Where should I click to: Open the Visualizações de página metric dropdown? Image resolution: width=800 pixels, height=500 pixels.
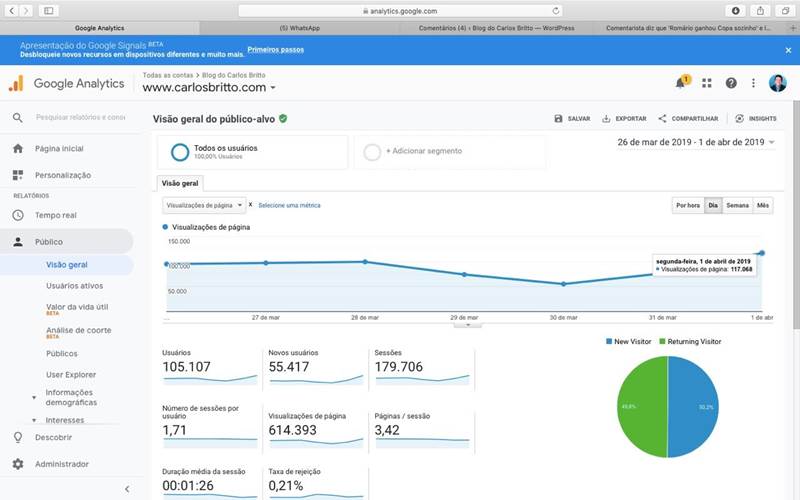pyautogui.click(x=204, y=205)
